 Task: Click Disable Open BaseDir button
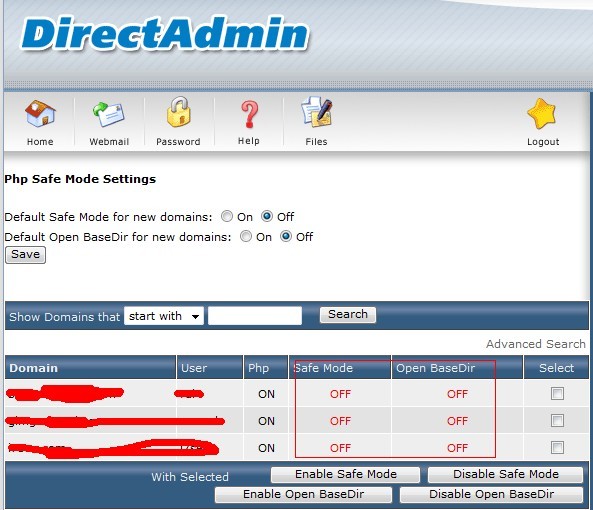(x=491, y=494)
